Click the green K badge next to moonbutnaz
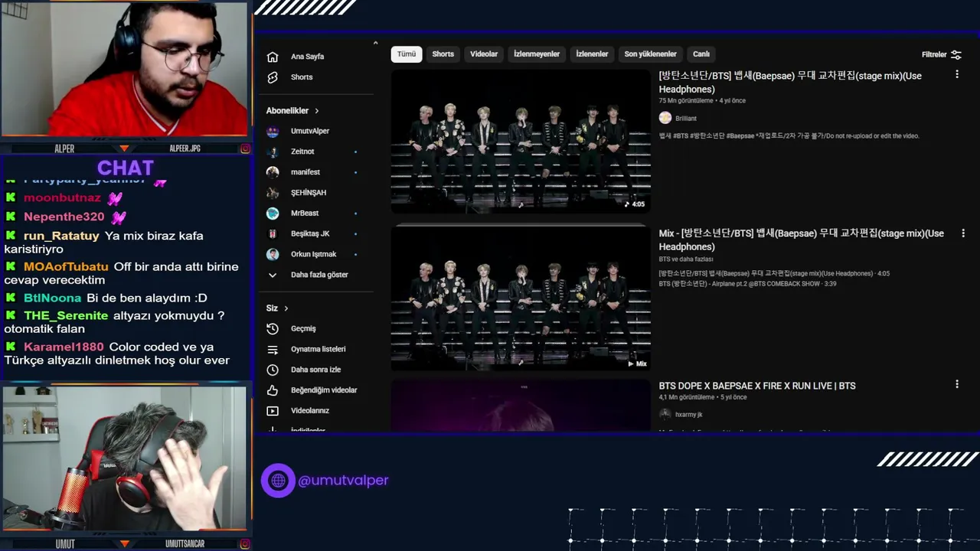 coord(11,197)
